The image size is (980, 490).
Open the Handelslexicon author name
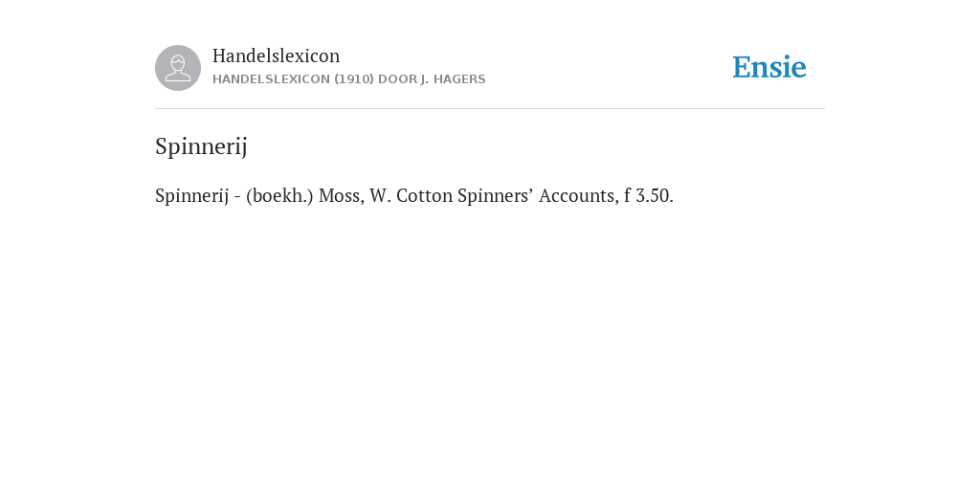277,56
